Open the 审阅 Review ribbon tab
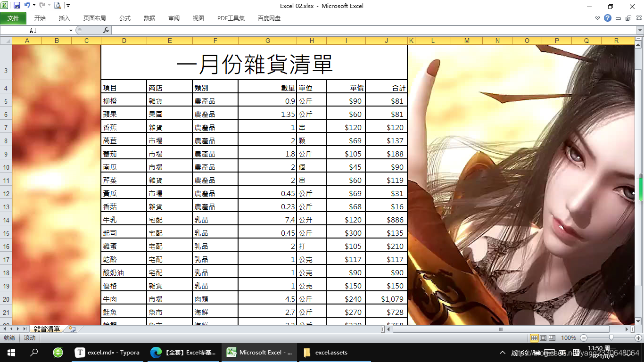 point(174,18)
